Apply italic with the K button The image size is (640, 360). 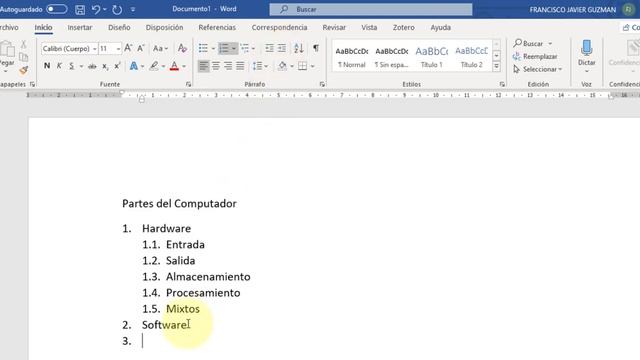tap(59, 66)
